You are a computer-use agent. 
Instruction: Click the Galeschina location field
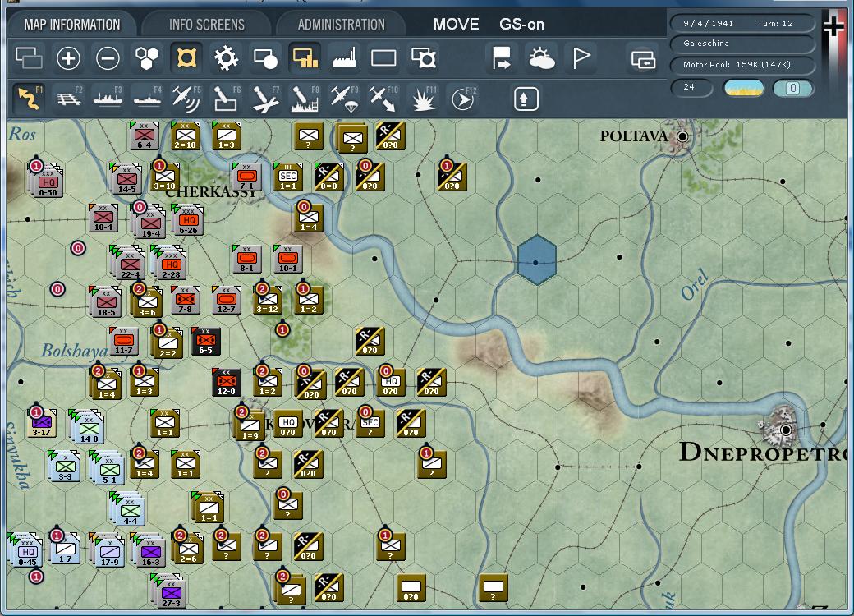742,45
